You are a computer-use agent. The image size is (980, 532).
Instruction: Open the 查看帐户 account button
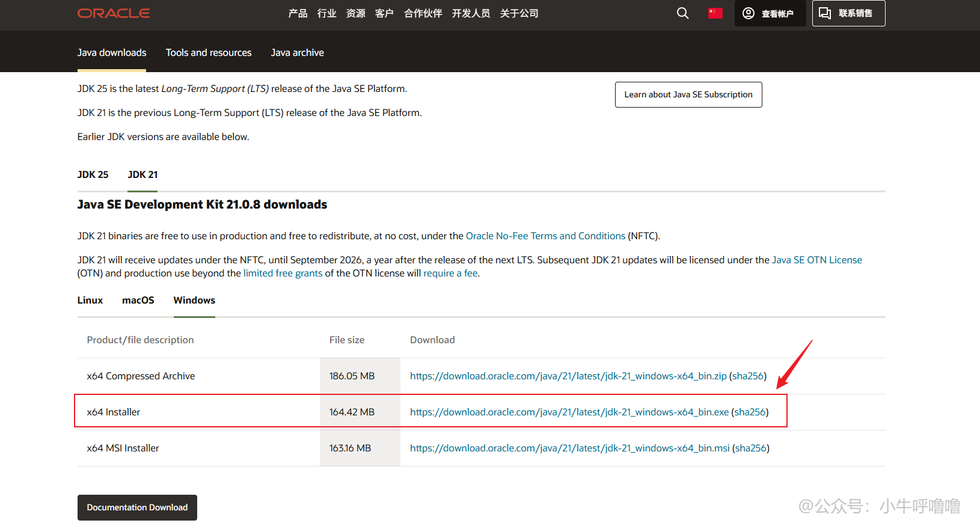pos(770,13)
